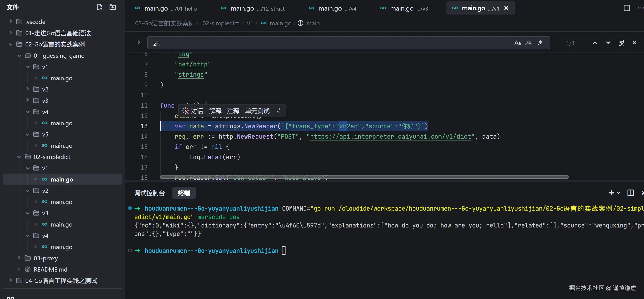Toggle regular expression search option
Screen dimensions: 644x299
point(540,43)
